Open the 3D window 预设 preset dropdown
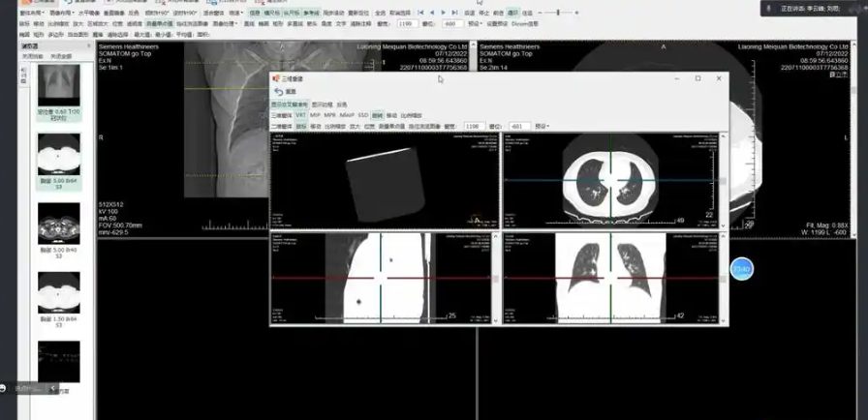868x420 pixels. pyautogui.click(x=542, y=126)
